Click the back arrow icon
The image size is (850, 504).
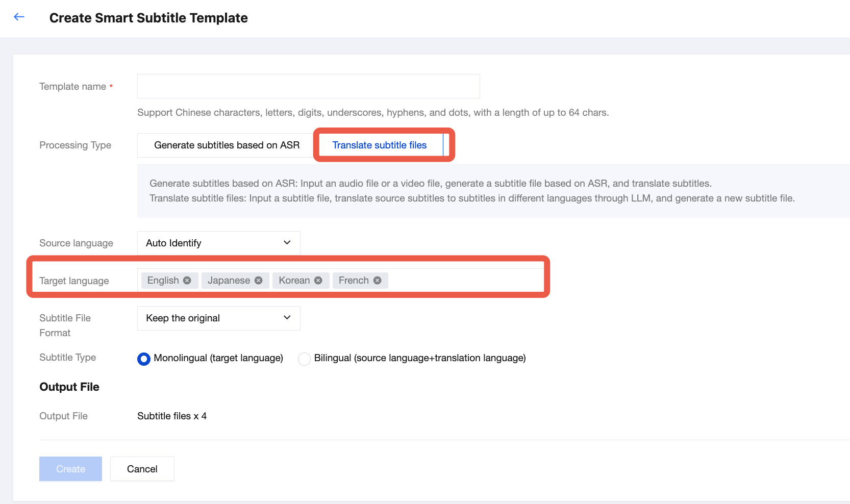point(19,17)
